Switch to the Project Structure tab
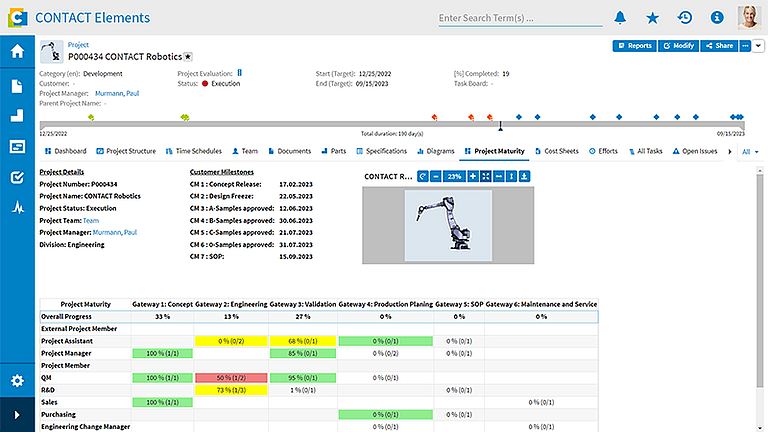This screenshot has height=432, width=768. point(126,151)
